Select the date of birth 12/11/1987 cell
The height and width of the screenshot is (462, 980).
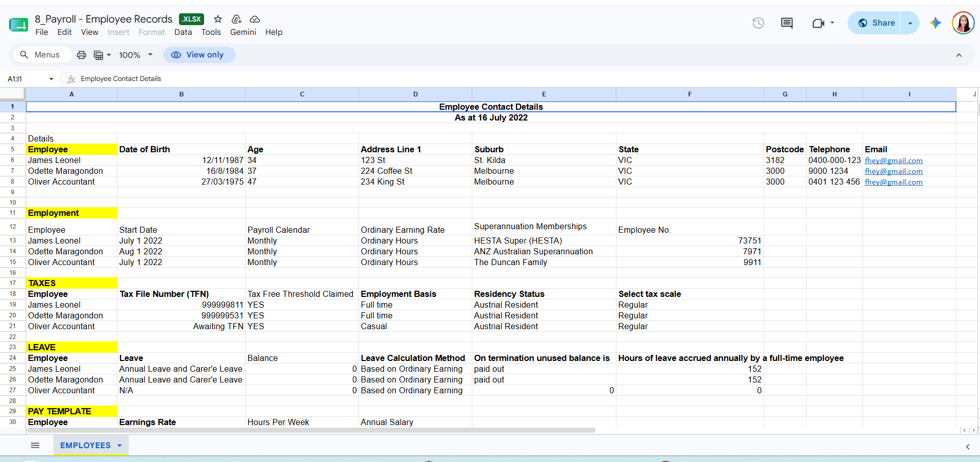(x=181, y=160)
